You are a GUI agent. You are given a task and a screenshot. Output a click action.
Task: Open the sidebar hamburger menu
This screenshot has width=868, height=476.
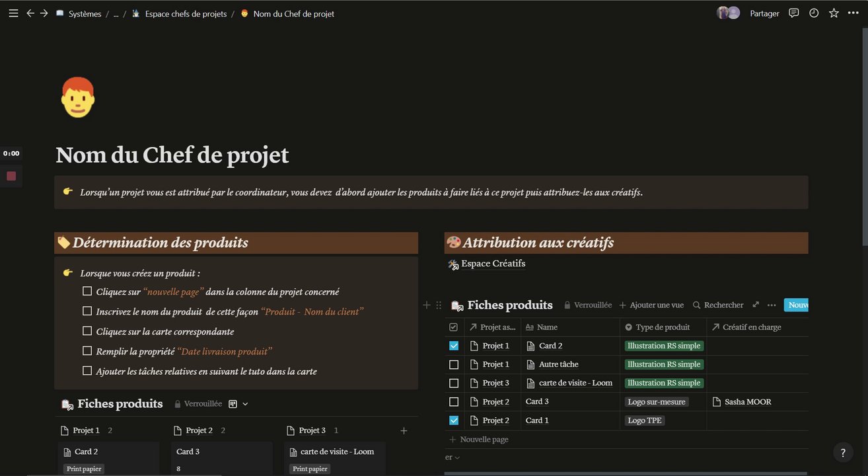tap(13, 13)
